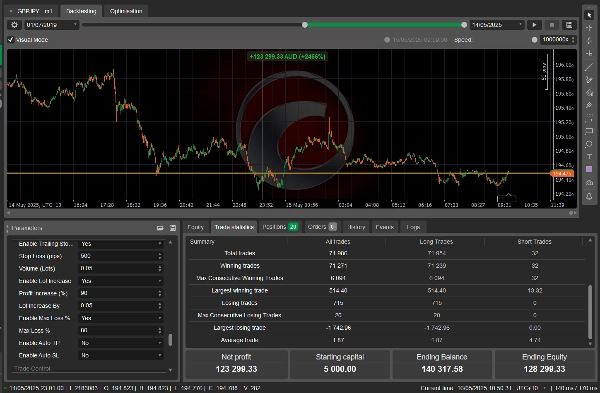600x393 pixels.
Task: Open Enable Trailing Stop dropdown
Action: click(121, 244)
